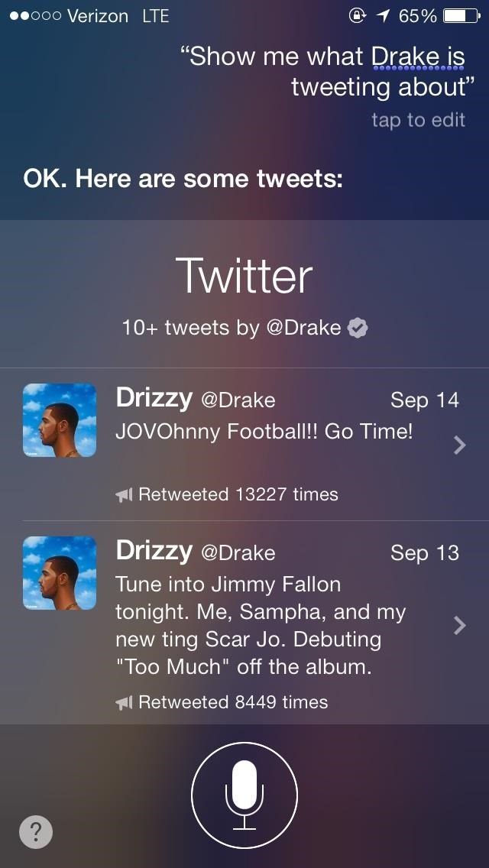Open the Twitter results header
489x868 pixels.
[244, 277]
